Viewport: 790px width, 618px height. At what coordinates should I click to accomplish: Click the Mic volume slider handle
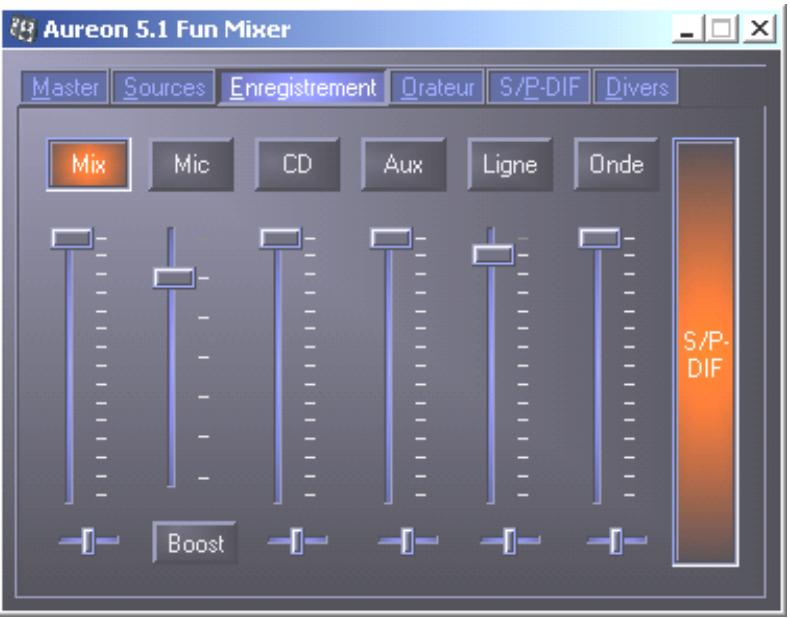tap(174, 278)
